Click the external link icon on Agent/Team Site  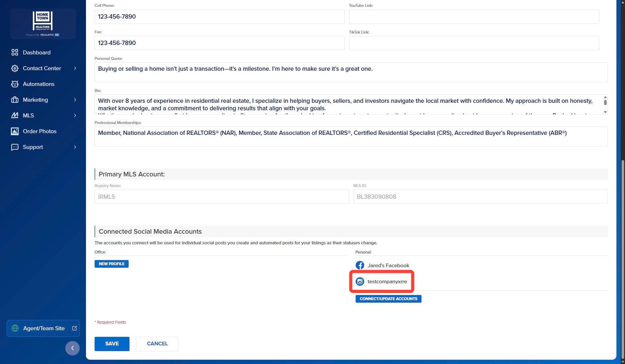point(75,328)
